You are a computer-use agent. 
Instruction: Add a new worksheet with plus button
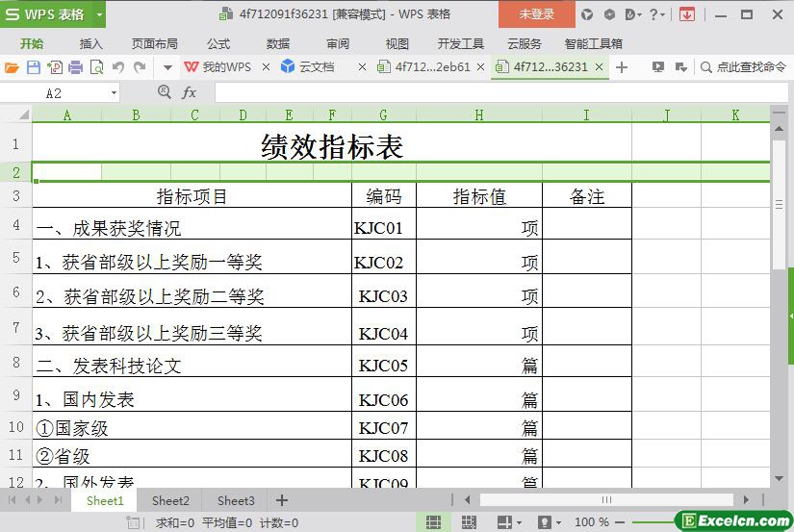click(282, 500)
